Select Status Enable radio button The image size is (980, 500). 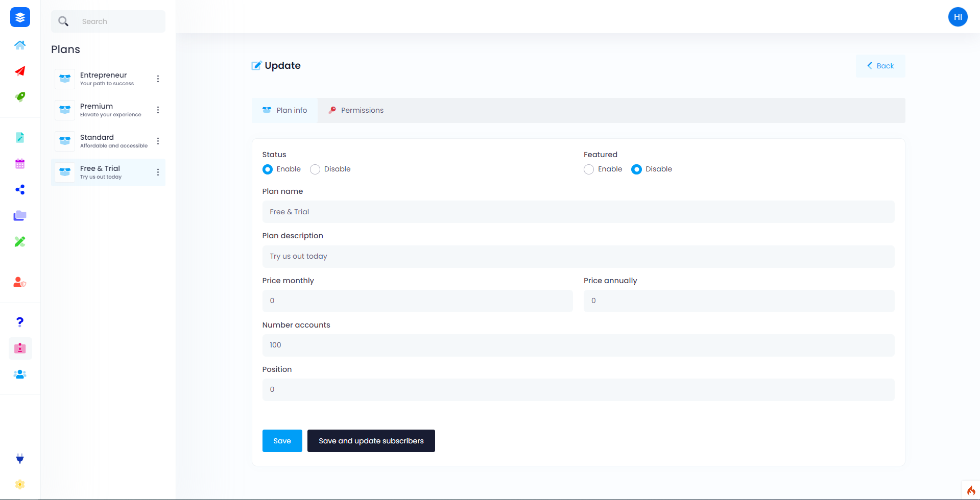point(268,169)
